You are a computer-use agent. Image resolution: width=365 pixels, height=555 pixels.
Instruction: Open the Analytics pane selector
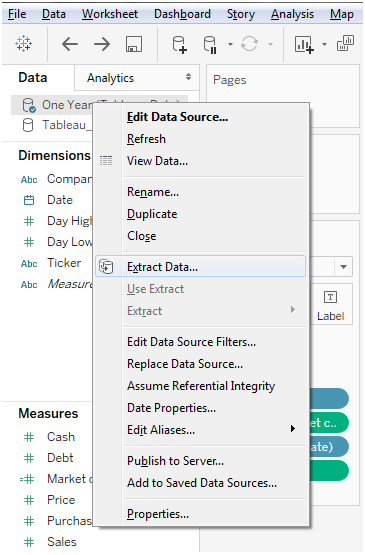[137, 78]
